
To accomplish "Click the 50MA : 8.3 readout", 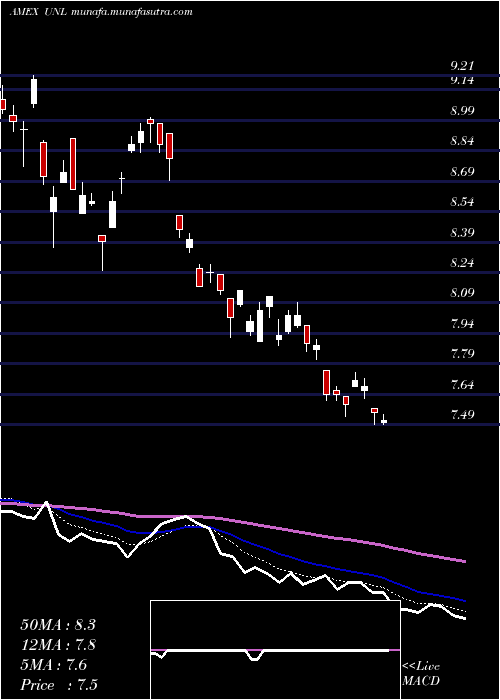I will (58, 625).
